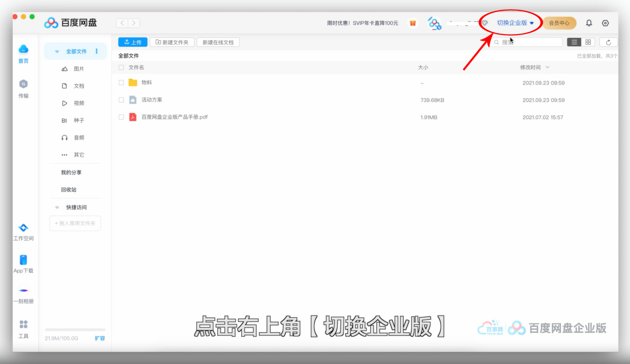Click the red PDF file icon
This screenshot has width=630, height=364.
133,117
